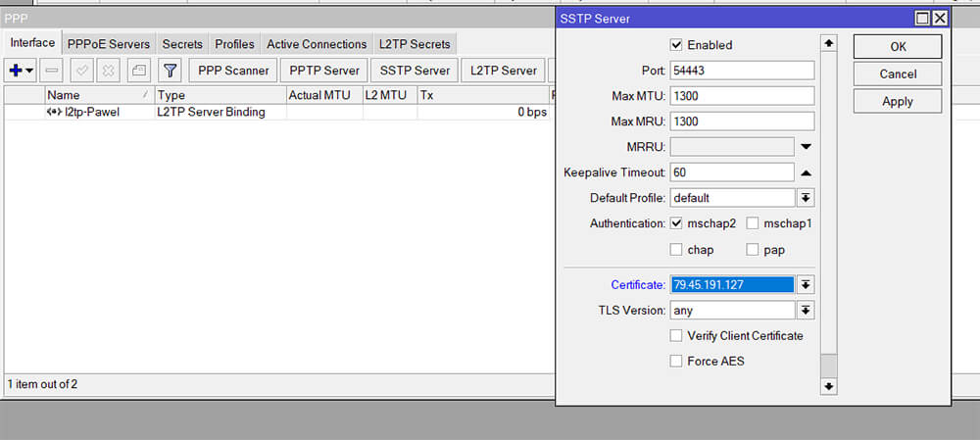Click the minus Remove toolbar icon

tap(52, 71)
